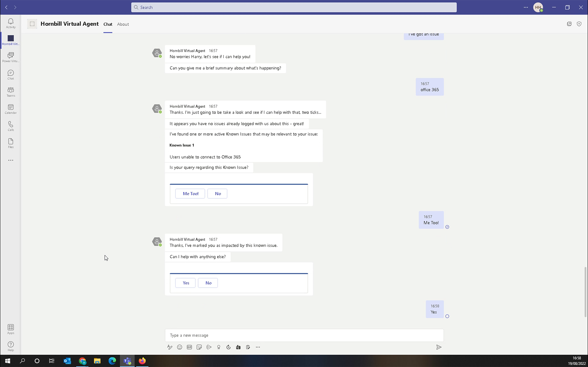588x367 pixels.
Task: Click the 'Users unable to connect to Office 365' text
Action: [x=205, y=157]
